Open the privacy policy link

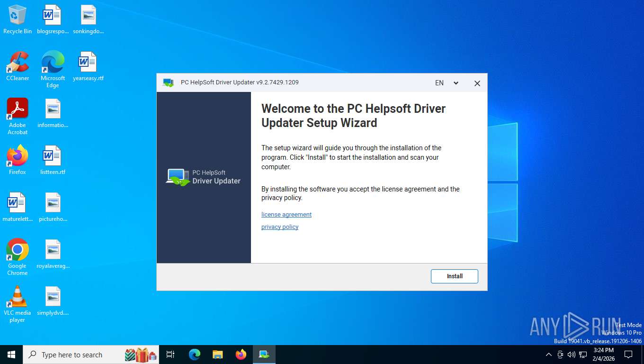tap(280, 227)
